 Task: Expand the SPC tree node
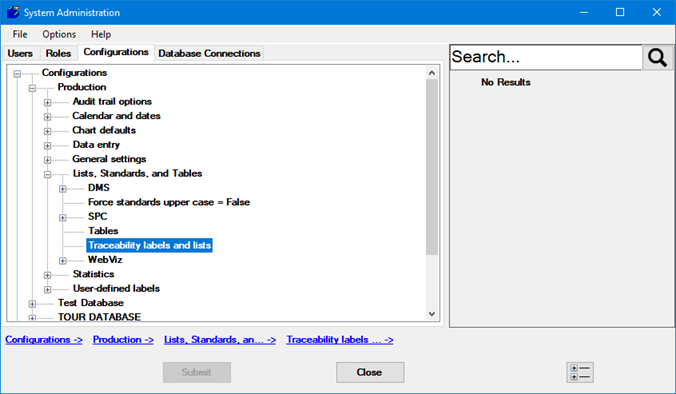click(x=63, y=218)
